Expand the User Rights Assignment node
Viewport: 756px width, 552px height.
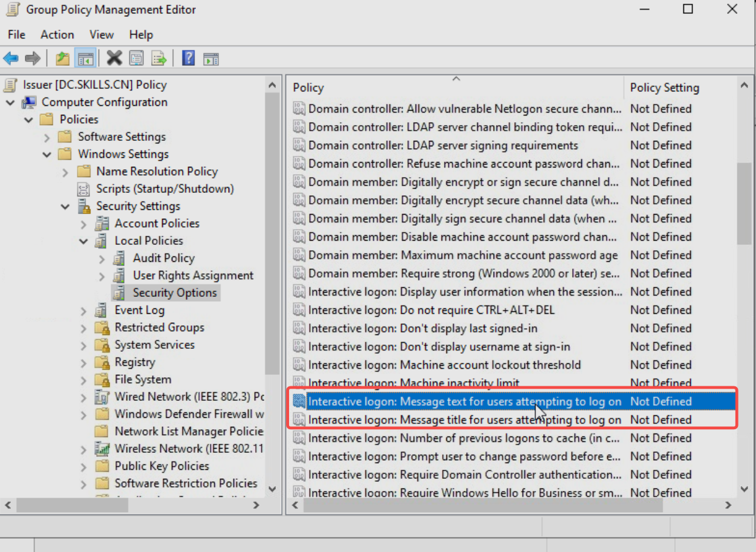[x=102, y=276]
